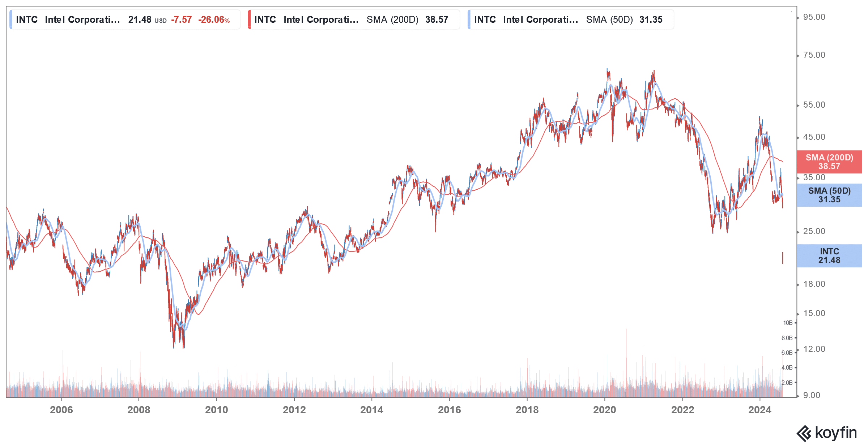
Task: Click the 31.35 value in SMA 50D legend
Action: [x=651, y=20]
